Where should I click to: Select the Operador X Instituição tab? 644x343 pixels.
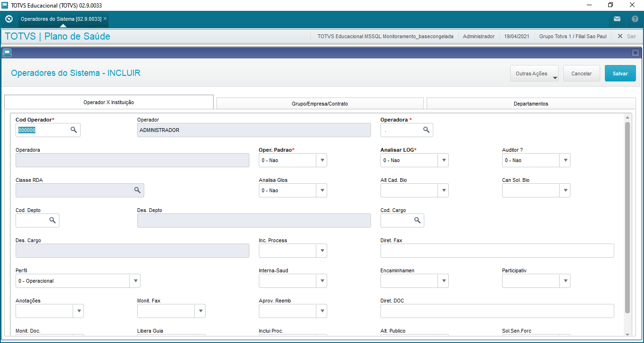point(109,102)
